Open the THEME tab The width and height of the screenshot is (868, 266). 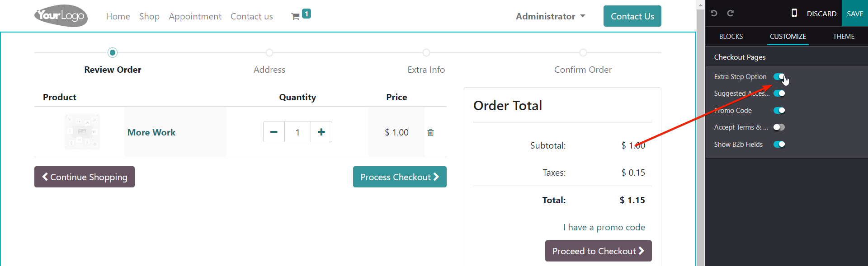pos(844,37)
